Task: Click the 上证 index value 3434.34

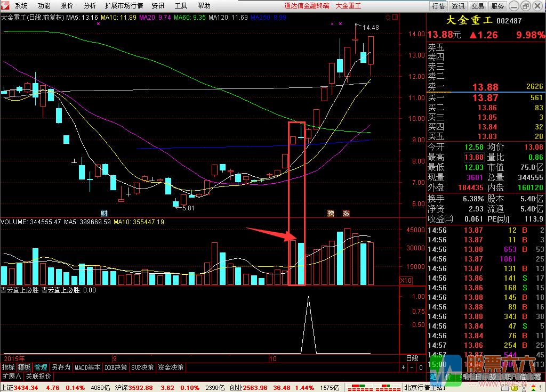Action: pyautogui.click(x=26, y=388)
